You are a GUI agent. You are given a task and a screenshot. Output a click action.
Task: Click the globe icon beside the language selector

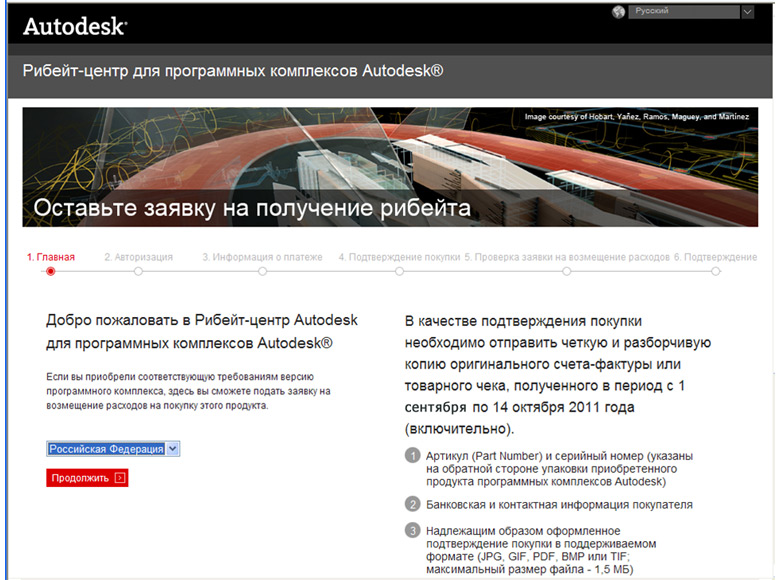(617, 12)
